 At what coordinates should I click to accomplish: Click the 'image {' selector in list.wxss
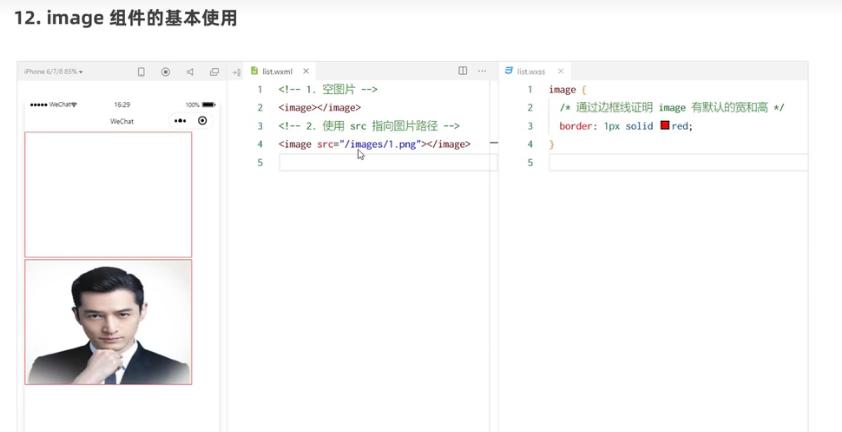click(x=568, y=90)
